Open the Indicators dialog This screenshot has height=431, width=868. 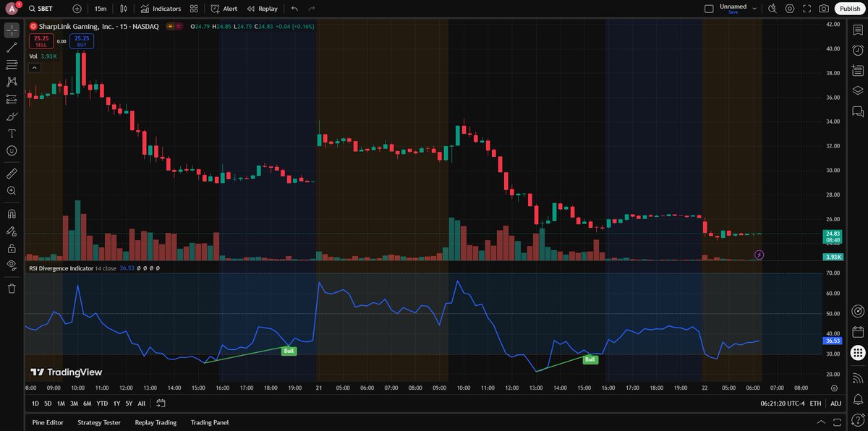(161, 9)
